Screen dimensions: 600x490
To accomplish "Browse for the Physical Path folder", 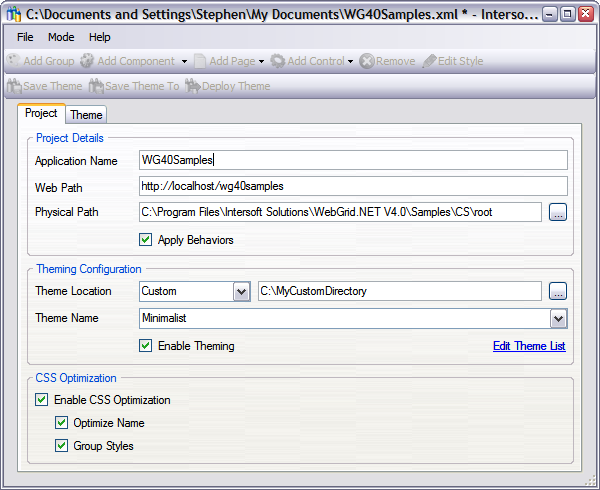I will [558, 212].
